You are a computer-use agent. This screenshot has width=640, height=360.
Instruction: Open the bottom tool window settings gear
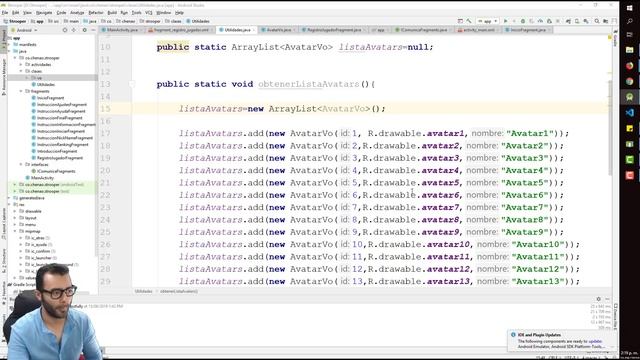598,299
